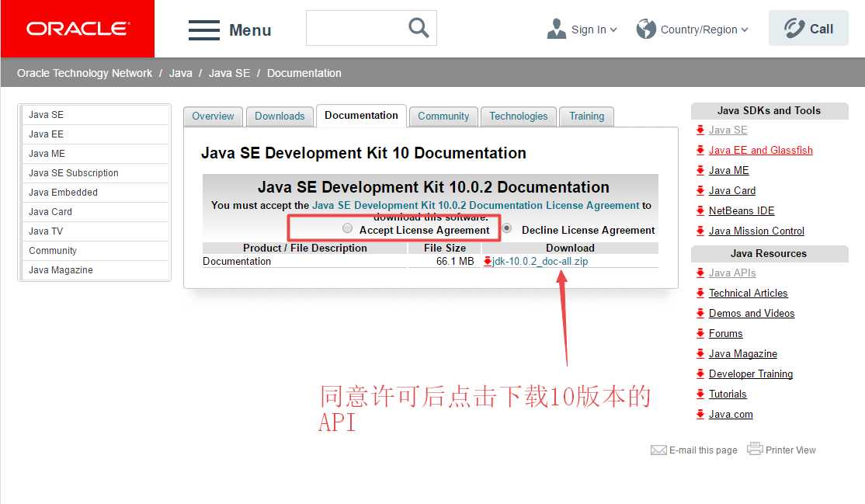Open Java SE Subscription in left sidebar

click(95, 172)
